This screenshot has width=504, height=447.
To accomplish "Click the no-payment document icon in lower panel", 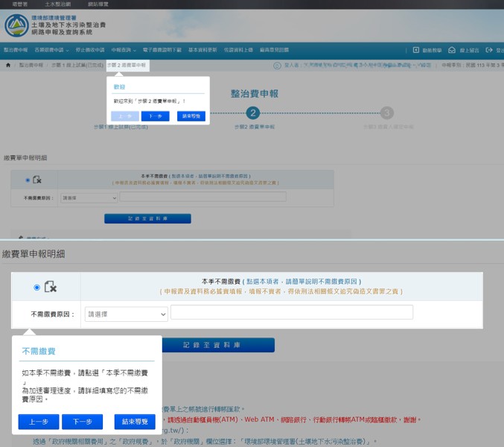I will click(50, 287).
